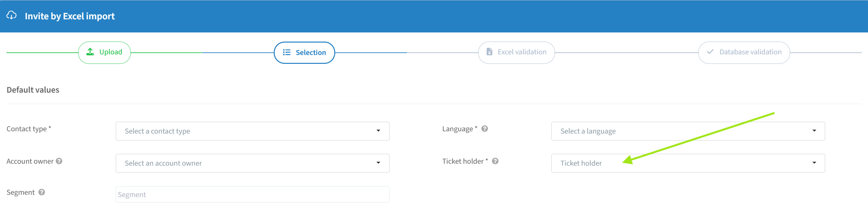Open the Database validation step
868x219 pixels.
coord(744,52)
